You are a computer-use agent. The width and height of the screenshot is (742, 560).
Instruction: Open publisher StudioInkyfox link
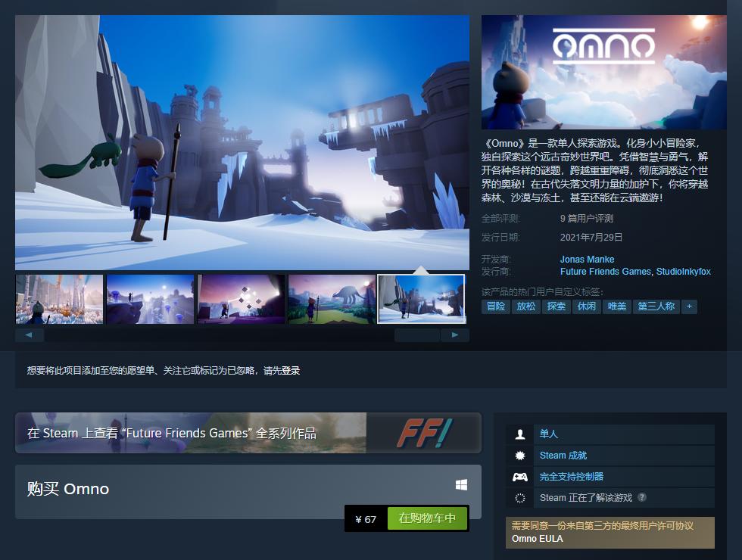(683, 272)
